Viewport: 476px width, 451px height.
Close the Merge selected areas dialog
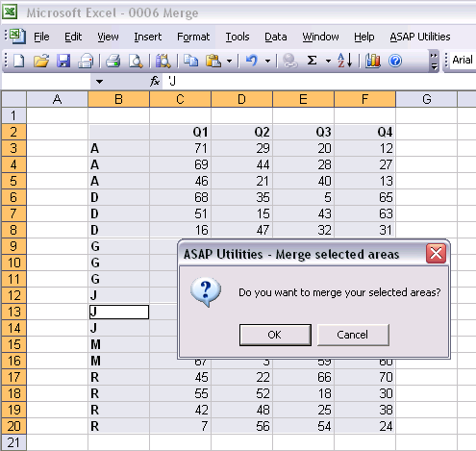[x=436, y=254]
